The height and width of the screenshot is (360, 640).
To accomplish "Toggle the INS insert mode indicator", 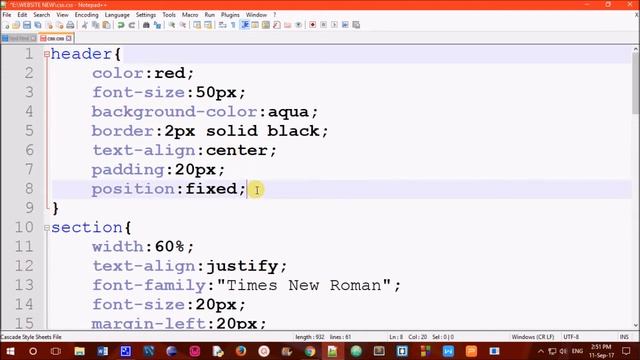I will click(624, 337).
